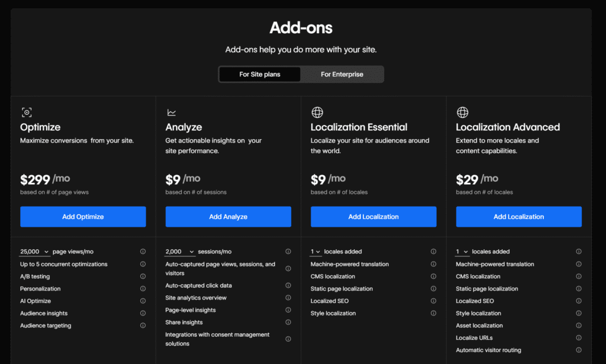The width and height of the screenshot is (606, 364).
Task: Add the Localization Essential plan
Action: click(373, 217)
